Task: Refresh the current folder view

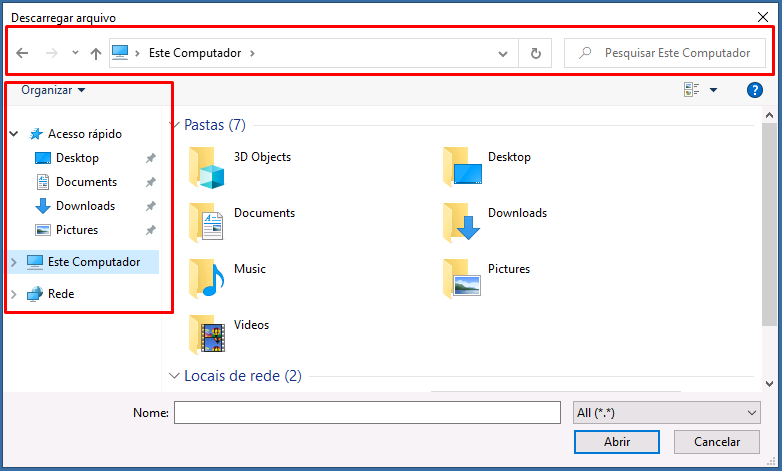Action: (x=536, y=53)
